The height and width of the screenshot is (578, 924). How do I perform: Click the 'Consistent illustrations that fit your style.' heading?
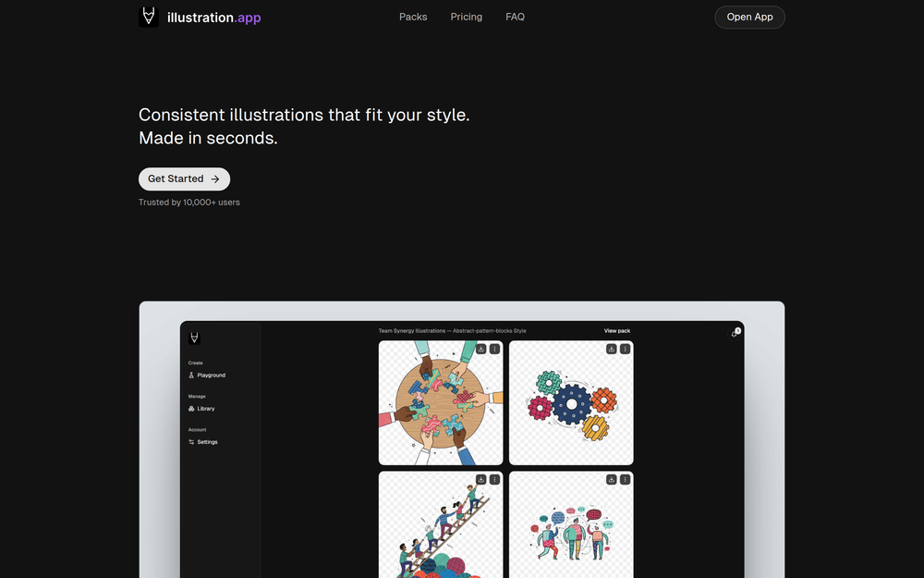click(x=304, y=115)
